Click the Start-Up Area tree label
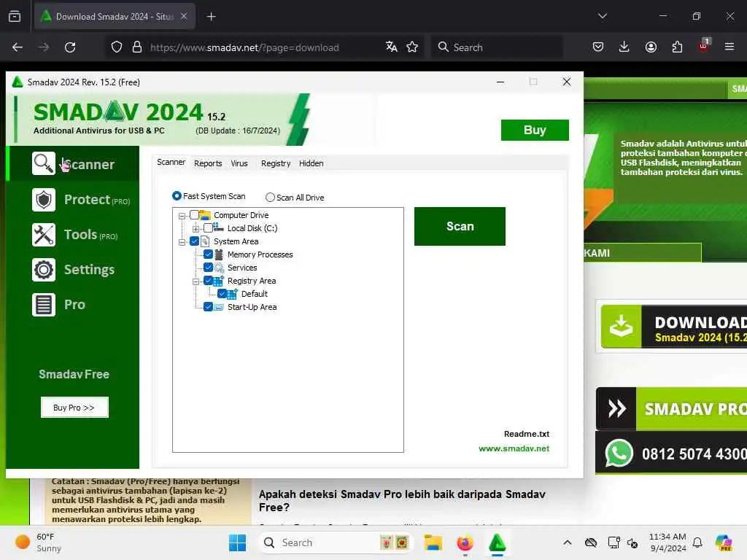This screenshot has width=747, height=560. click(252, 307)
